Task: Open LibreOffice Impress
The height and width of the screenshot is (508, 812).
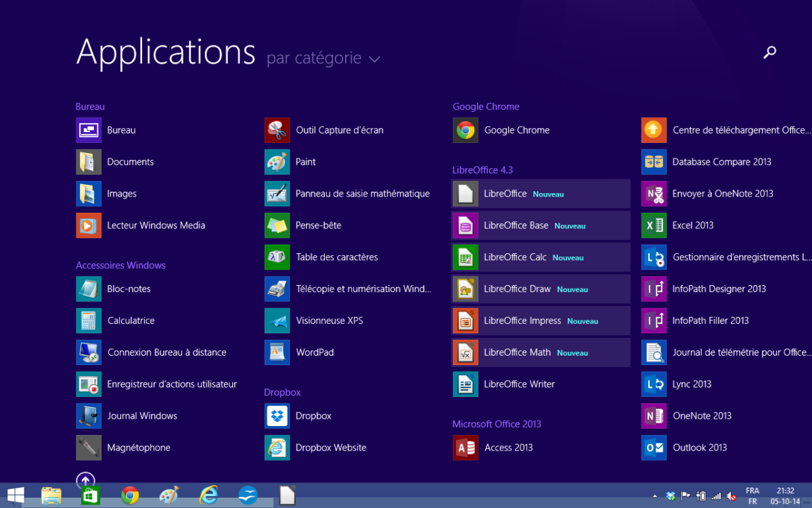Action: [x=541, y=321]
